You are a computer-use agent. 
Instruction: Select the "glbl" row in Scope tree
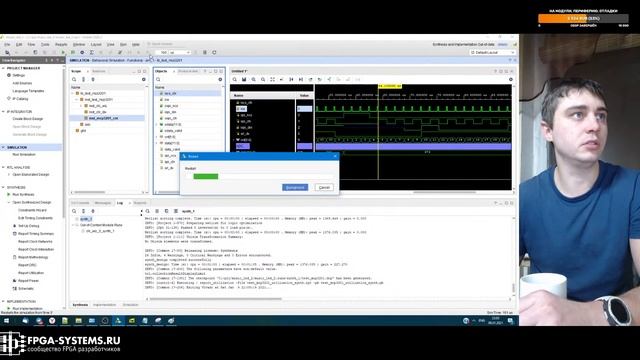[83, 131]
